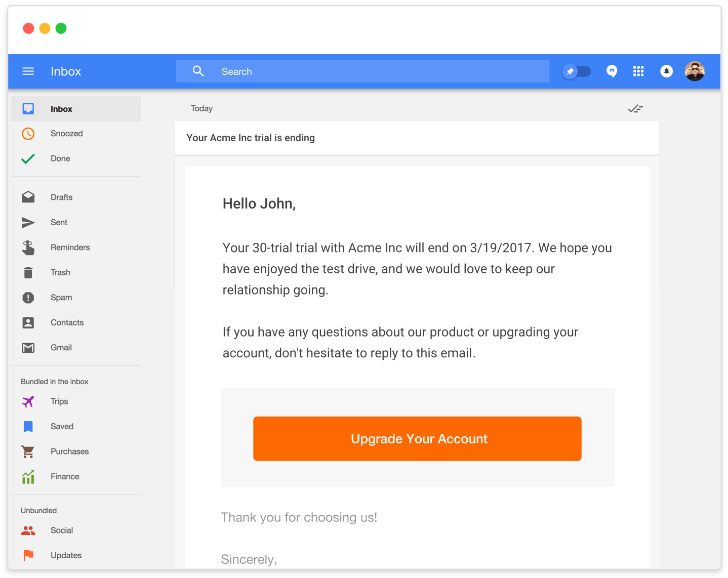Viewport: 728px width, 578px height.
Task: Open the Hangouts chat icon
Action: [612, 71]
